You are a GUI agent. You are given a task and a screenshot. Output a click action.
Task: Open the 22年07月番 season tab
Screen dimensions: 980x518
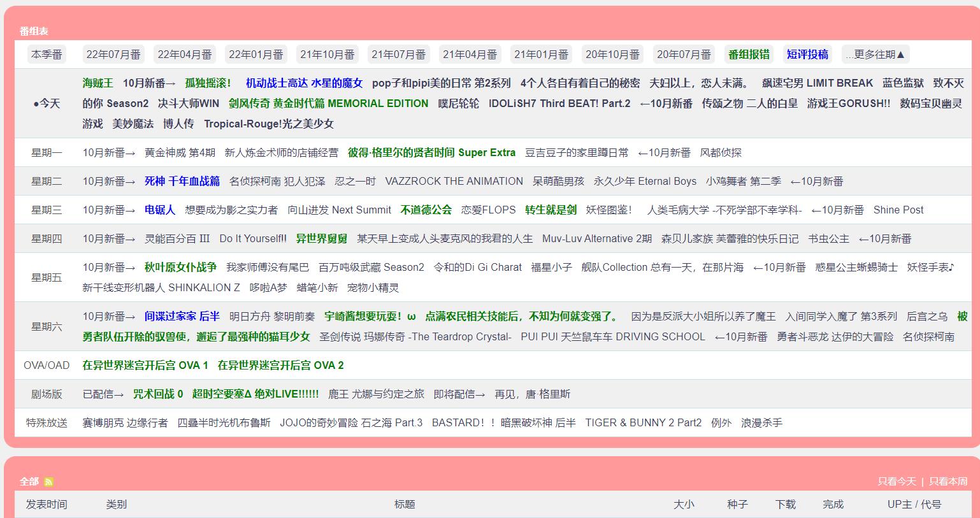(x=113, y=54)
